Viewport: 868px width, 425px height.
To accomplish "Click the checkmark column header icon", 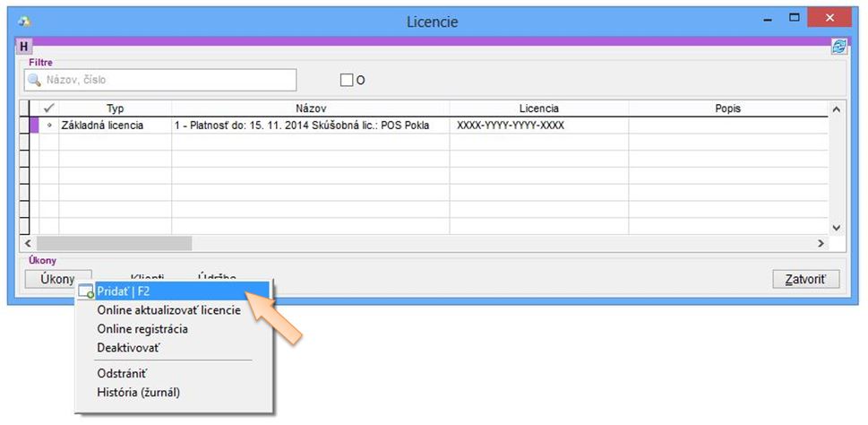I will [48, 108].
